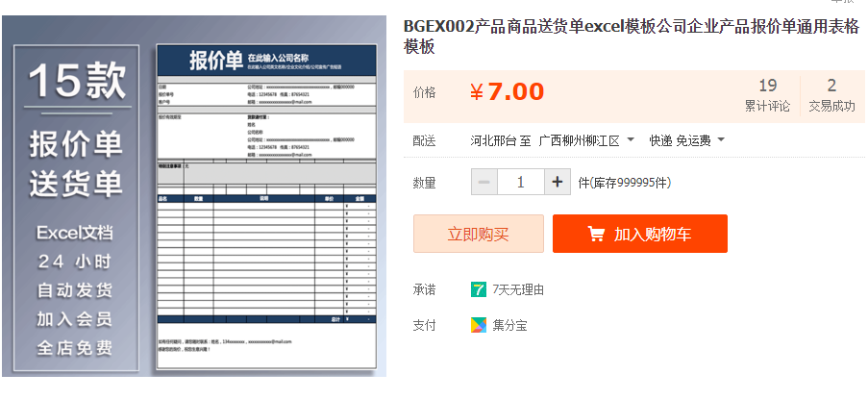Click the 价格 label
868x399 pixels.
coord(425,93)
